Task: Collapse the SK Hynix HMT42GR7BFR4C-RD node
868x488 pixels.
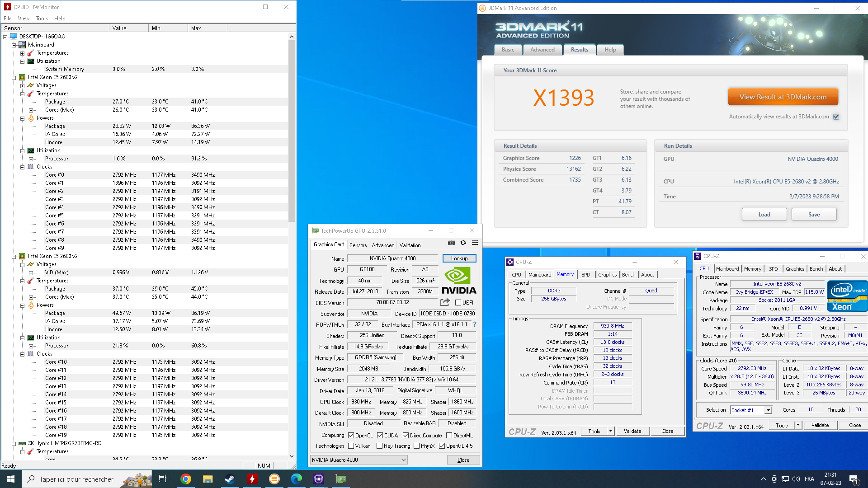Action: coord(14,443)
